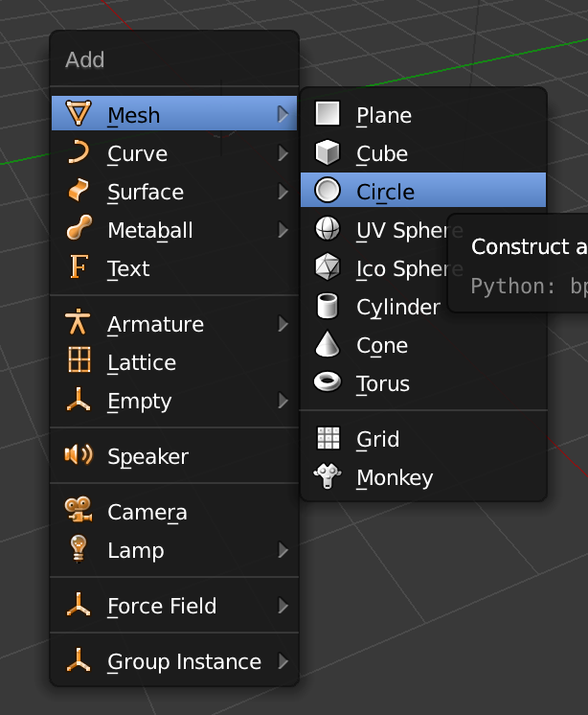Select the Text menu entry
The width and height of the screenshot is (588, 715).
pyautogui.click(x=128, y=268)
